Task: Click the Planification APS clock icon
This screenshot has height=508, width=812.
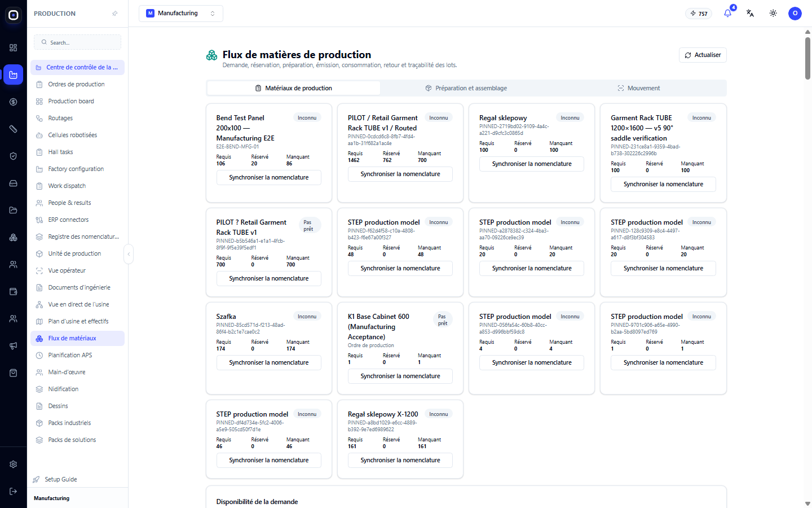Action: pyautogui.click(x=39, y=355)
